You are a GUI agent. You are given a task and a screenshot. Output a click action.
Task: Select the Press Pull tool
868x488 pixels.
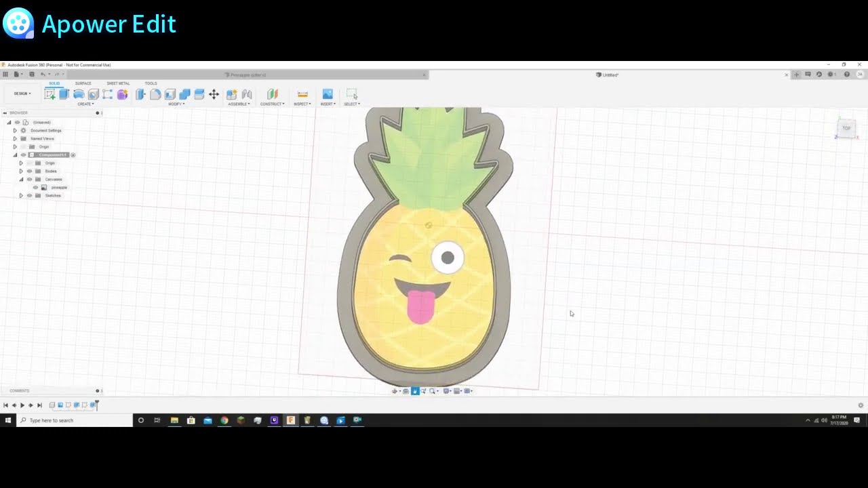141,94
